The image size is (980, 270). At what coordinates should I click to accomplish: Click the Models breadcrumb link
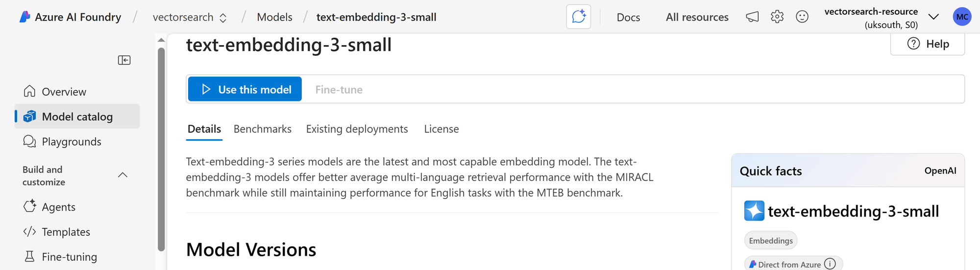tap(274, 17)
